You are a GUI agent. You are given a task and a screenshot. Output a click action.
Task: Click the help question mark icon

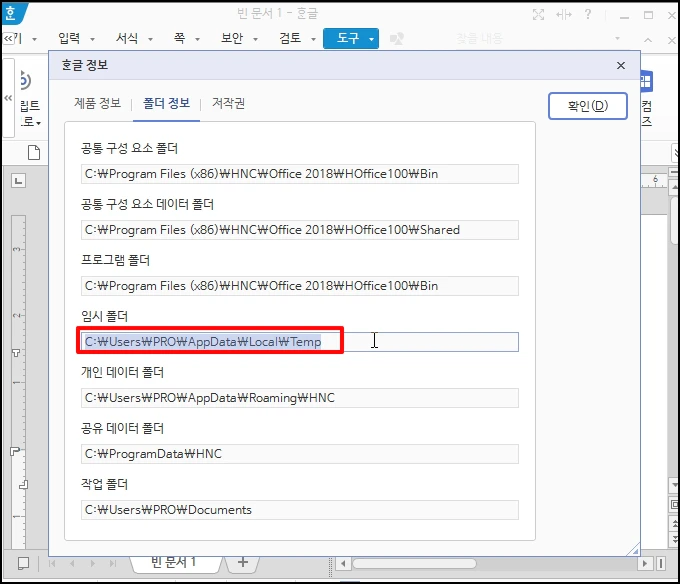(x=588, y=15)
